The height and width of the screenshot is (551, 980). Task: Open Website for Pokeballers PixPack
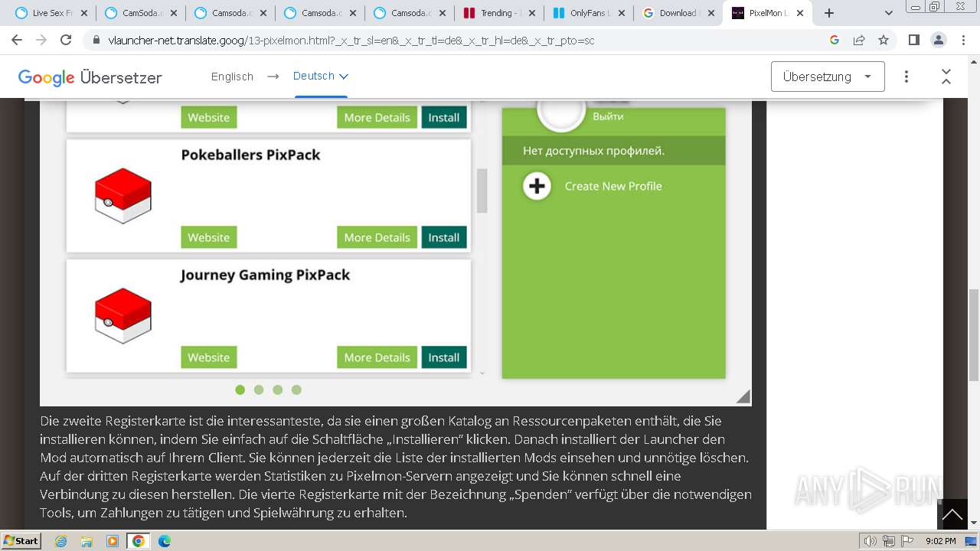click(209, 237)
